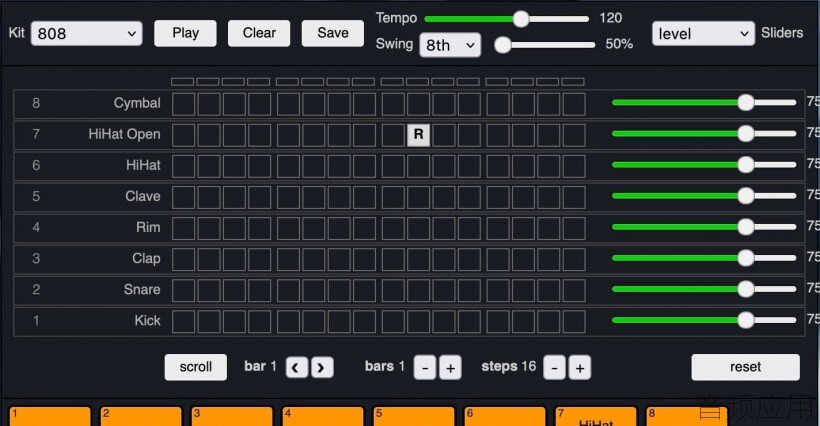This screenshot has height=426, width=820.
Task: Select the Clave track label
Action: tap(143, 196)
